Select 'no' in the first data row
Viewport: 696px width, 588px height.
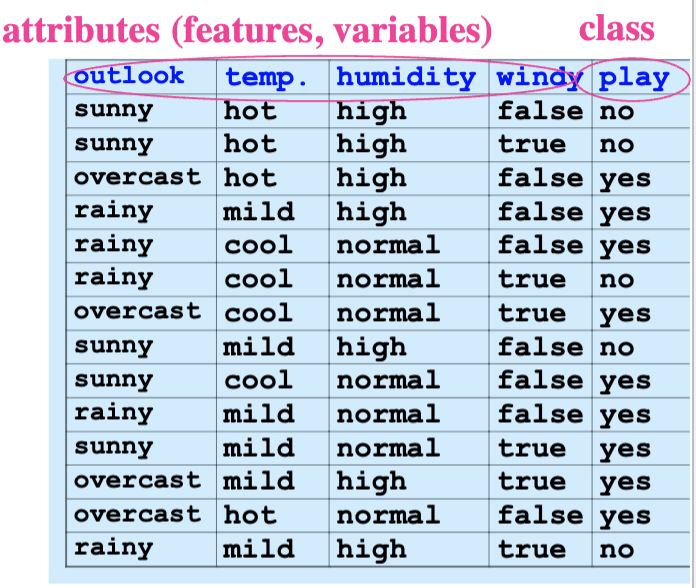[616, 111]
